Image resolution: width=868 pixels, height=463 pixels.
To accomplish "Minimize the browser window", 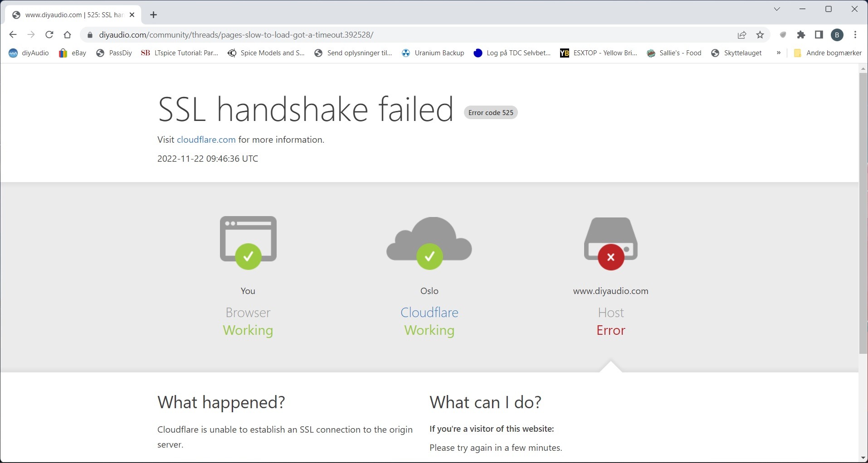I will (803, 9).
